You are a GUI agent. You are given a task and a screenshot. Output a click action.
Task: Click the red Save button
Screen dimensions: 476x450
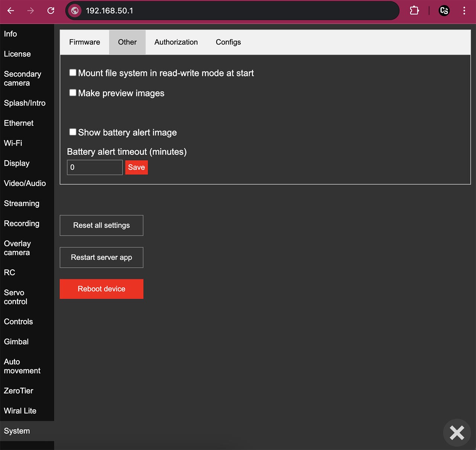pos(136,167)
